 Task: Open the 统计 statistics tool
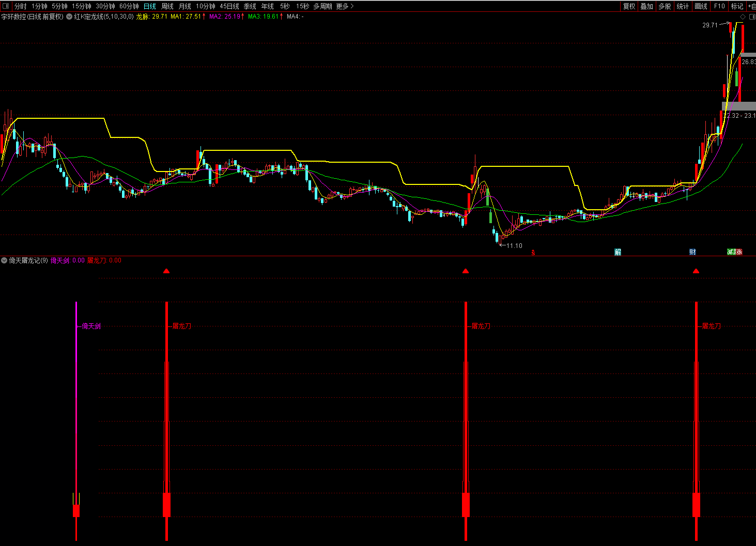click(x=683, y=6)
